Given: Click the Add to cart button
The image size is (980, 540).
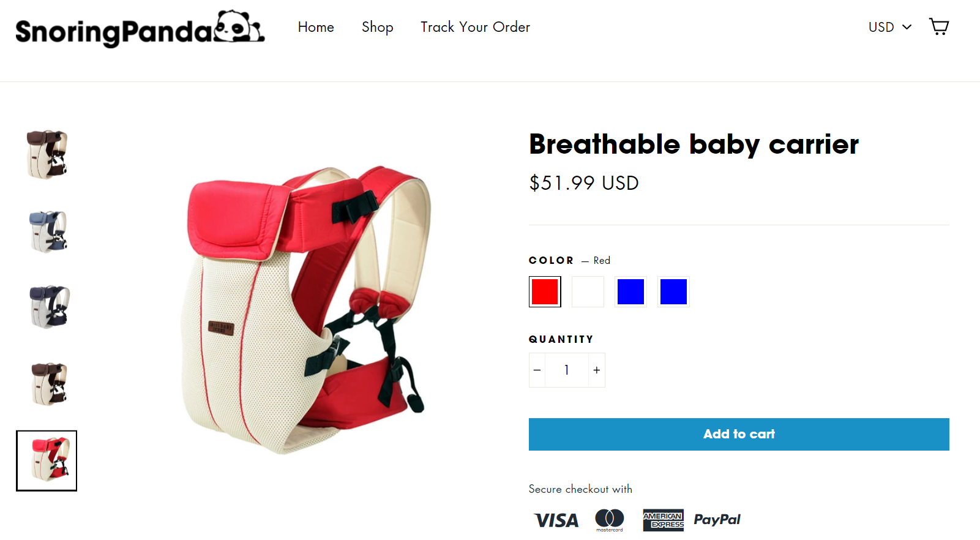Looking at the screenshot, I should coord(739,434).
